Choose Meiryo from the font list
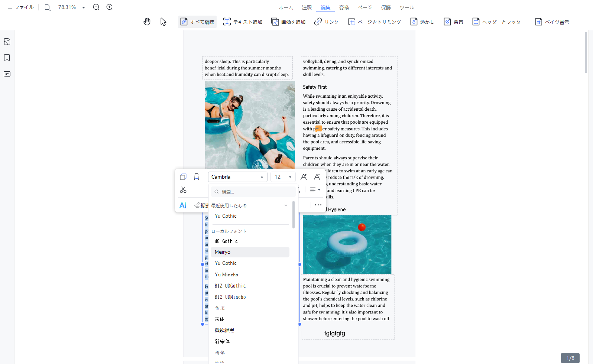This screenshot has height=364, width=593. click(x=250, y=252)
